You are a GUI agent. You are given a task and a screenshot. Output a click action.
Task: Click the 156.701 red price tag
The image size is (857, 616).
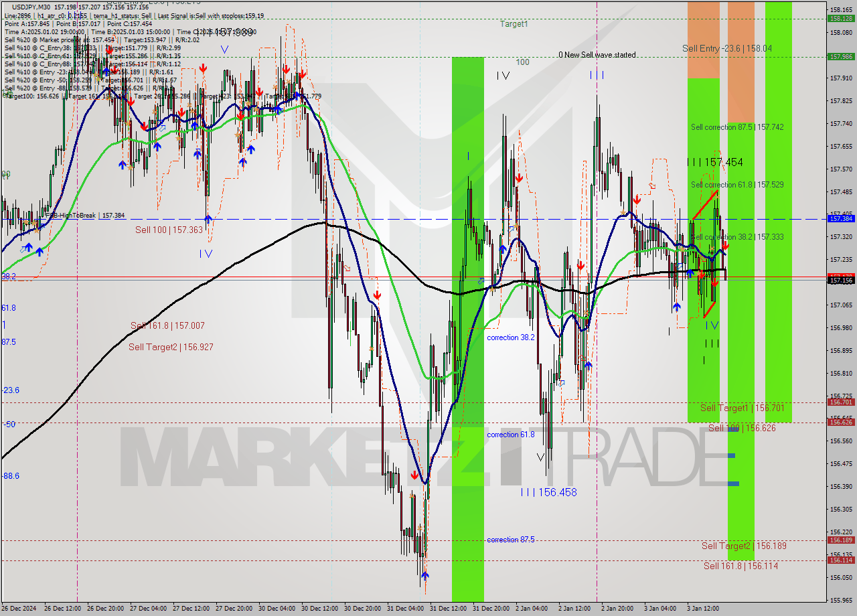click(x=841, y=402)
